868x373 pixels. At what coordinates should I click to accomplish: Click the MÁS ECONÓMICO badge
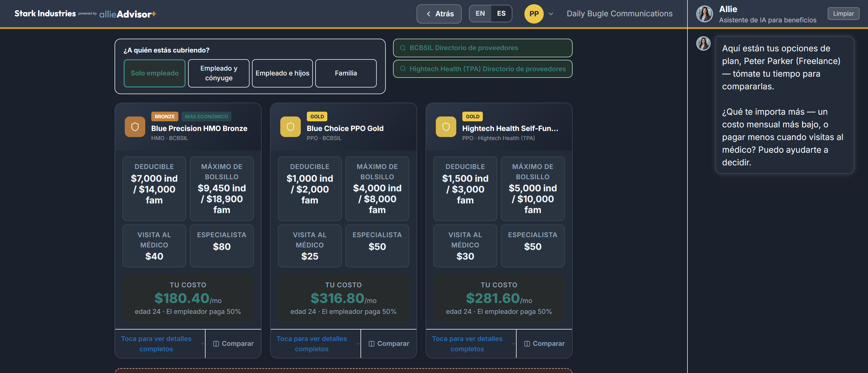[x=206, y=116]
